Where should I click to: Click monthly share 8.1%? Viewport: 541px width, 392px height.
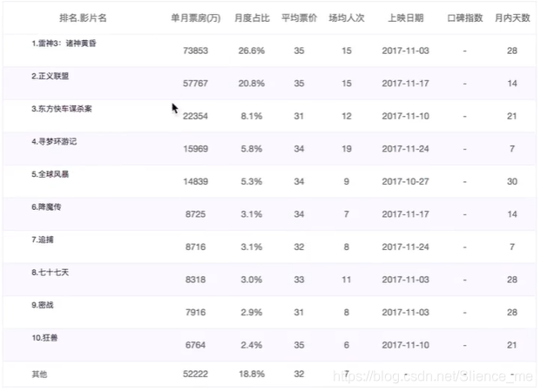252,116
